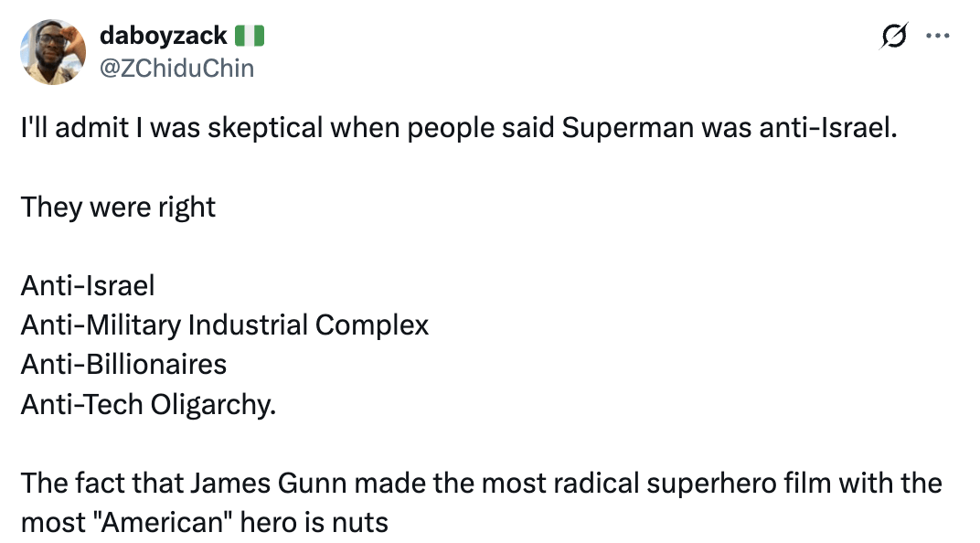The image size is (980, 543).
Task: Click the "Anti-Military Industrial Complex" line
Action: pos(224,325)
